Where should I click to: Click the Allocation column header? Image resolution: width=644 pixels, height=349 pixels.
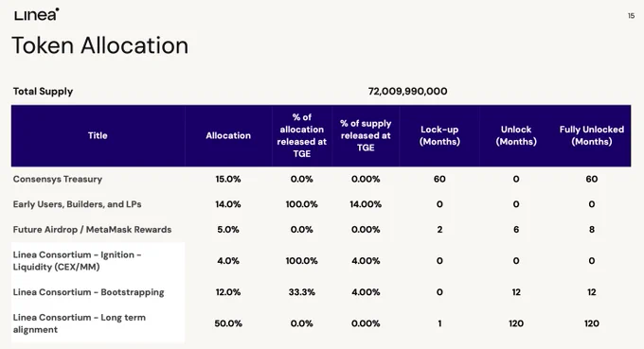pyautogui.click(x=228, y=136)
